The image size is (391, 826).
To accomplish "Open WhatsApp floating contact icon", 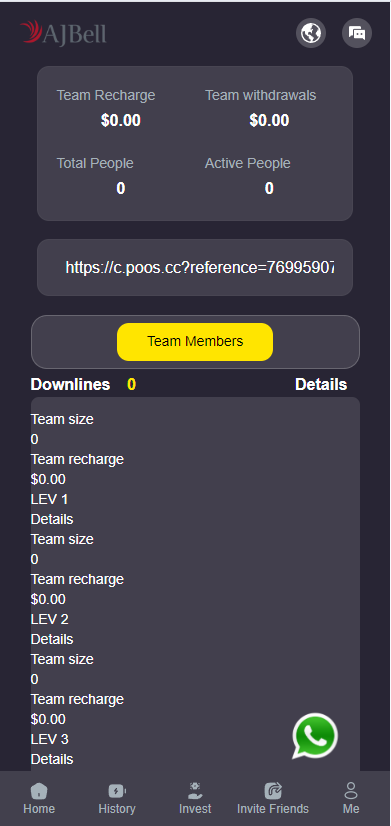I will click(315, 736).
